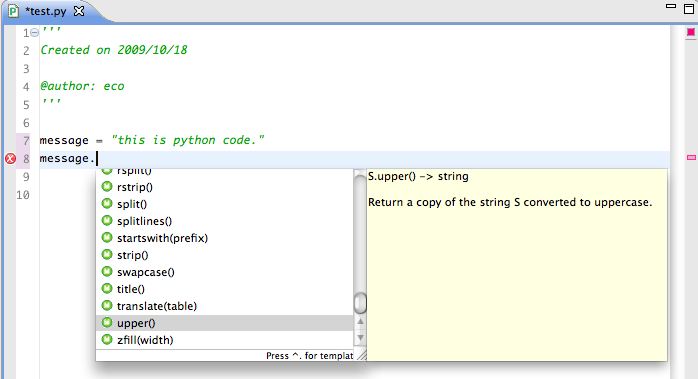
Task: Click the pink overview ruler line marker
Action: (x=691, y=157)
